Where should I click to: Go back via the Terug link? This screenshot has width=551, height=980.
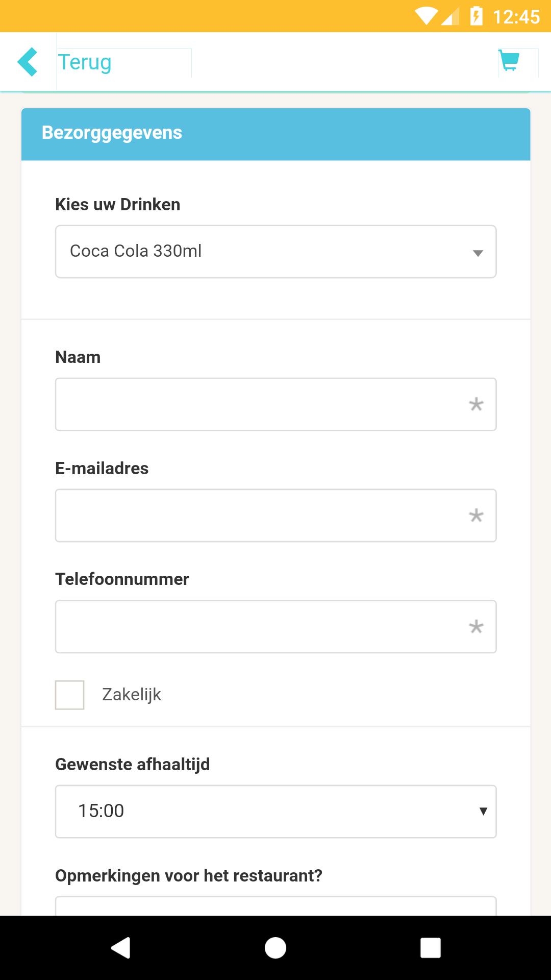pos(85,62)
